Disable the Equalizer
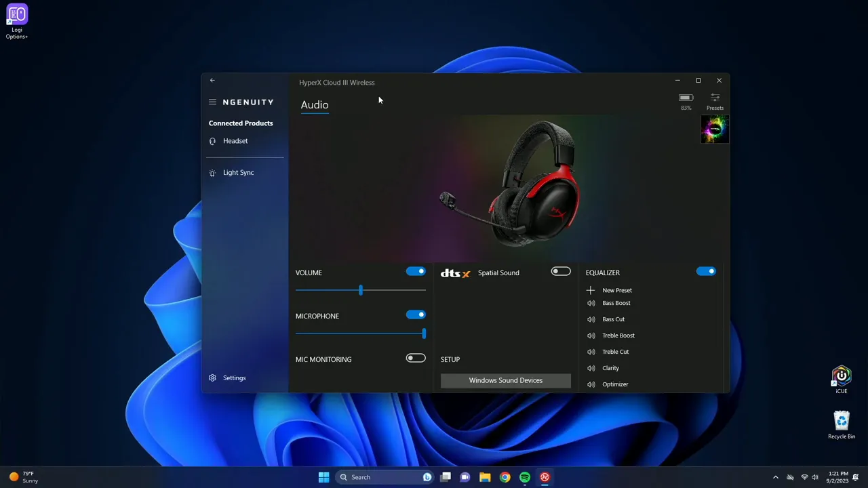 [x=706, y=270]
